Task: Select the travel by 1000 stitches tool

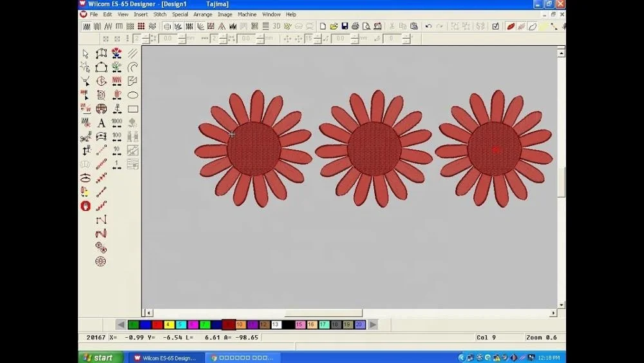Action: coord(117,123)
